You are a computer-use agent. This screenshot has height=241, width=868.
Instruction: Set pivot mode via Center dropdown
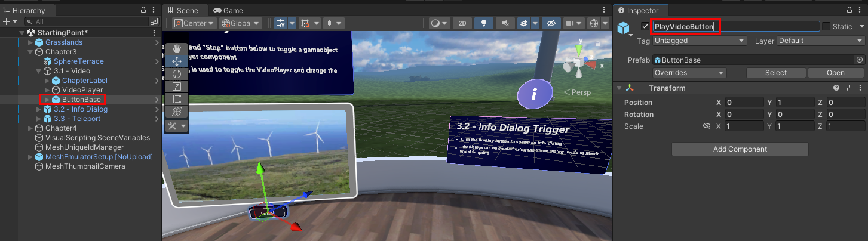point(195,23)
